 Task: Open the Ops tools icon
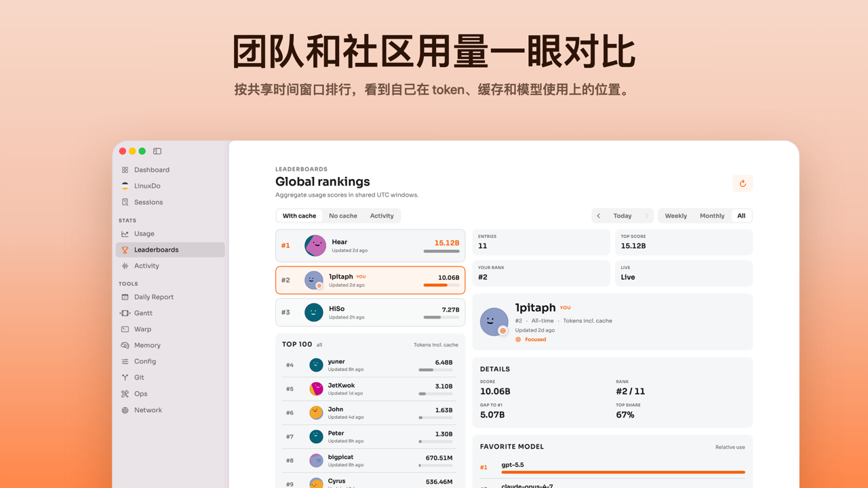click(125, 394)
